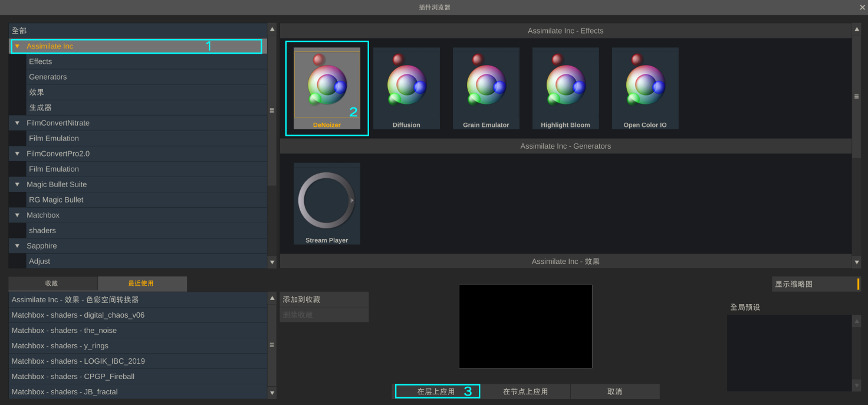Toggle 显示缩略图 option

click(816, 284)
